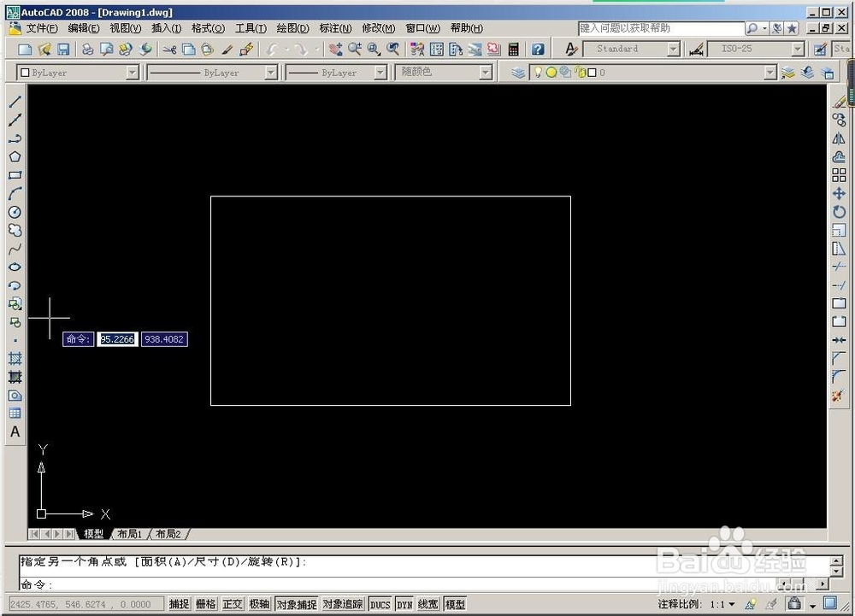Select the Copy Object tool
The image size is (855, 616).
click(x=840, y=120)
